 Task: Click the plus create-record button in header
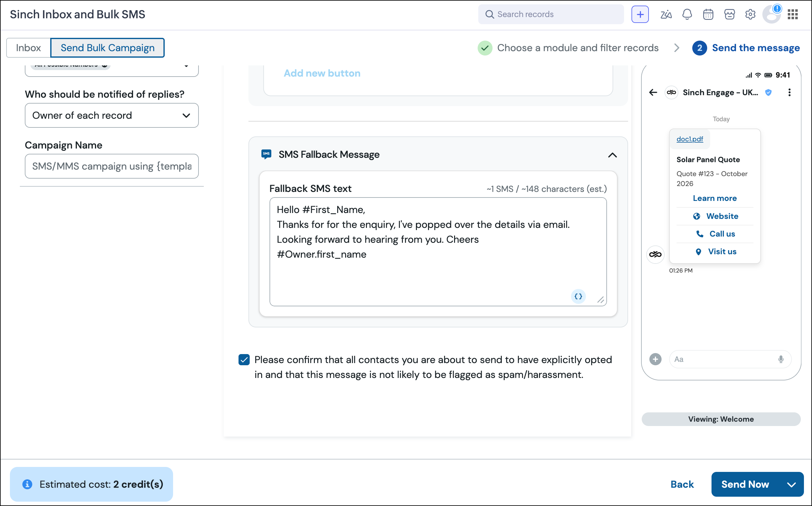pos(640,14)
